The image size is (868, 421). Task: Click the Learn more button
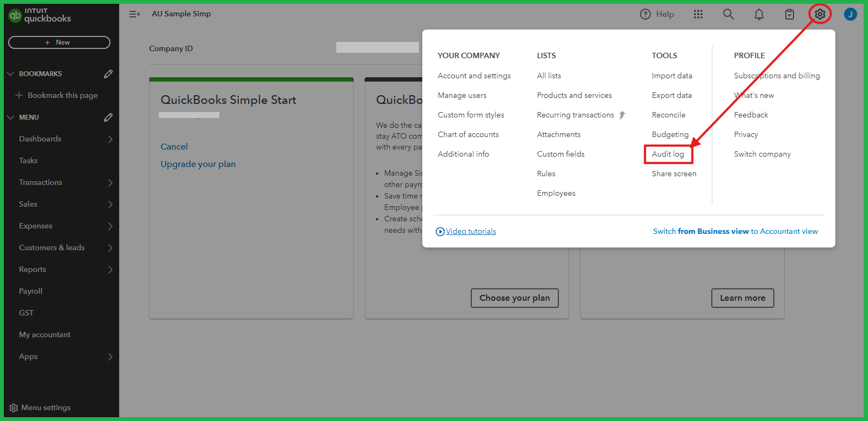coord(743,298)
